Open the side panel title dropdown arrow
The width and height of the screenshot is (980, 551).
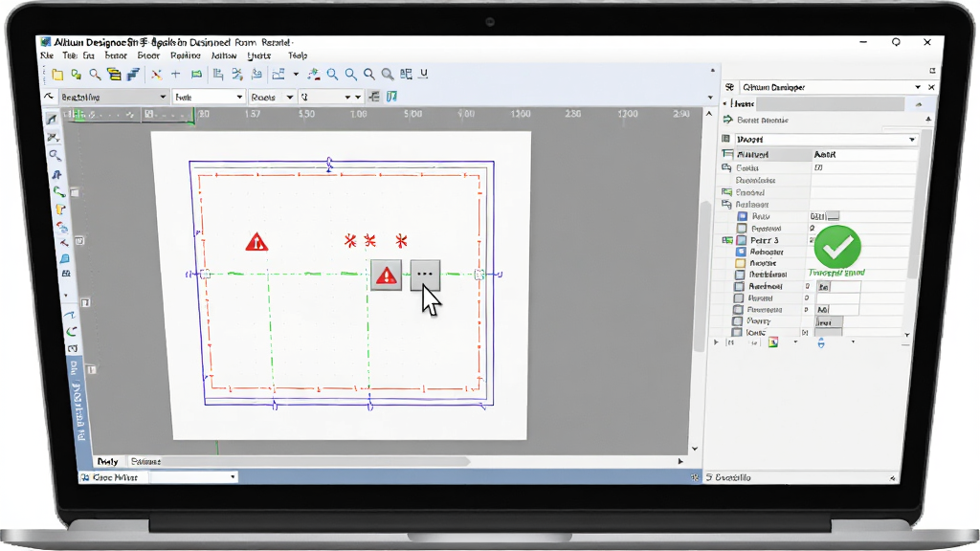pos(918,87)
